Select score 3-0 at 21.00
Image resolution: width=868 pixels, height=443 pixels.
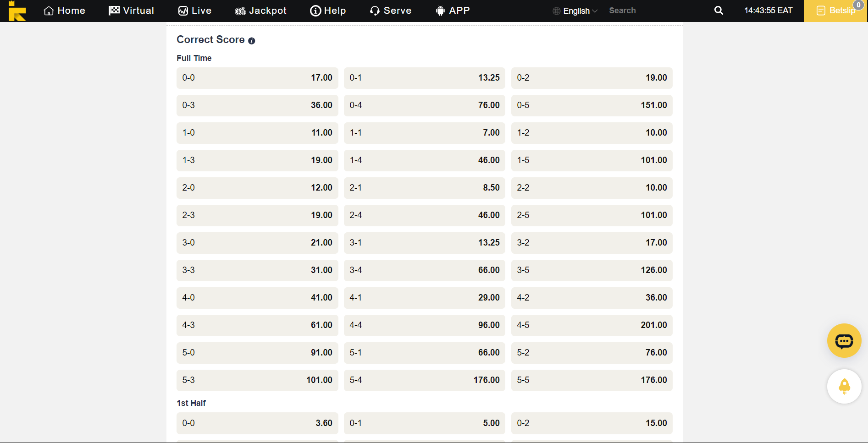(x=257, y=243)
